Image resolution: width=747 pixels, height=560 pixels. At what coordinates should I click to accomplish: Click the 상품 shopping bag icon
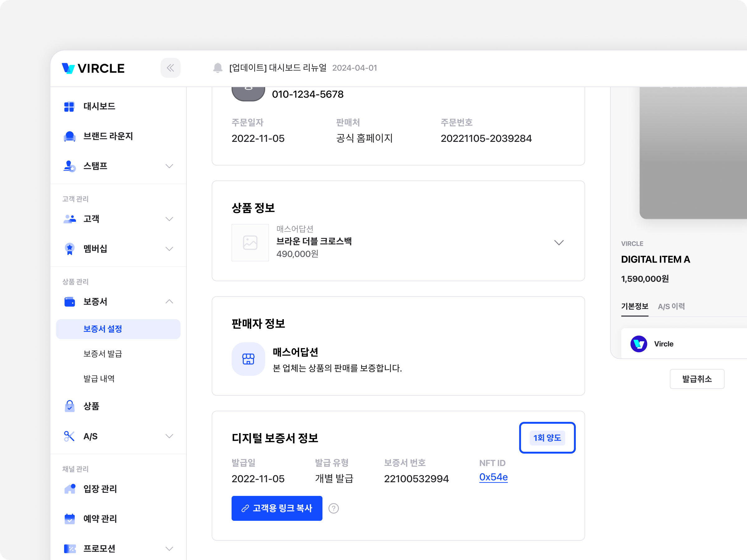click(x=69, y=406)
